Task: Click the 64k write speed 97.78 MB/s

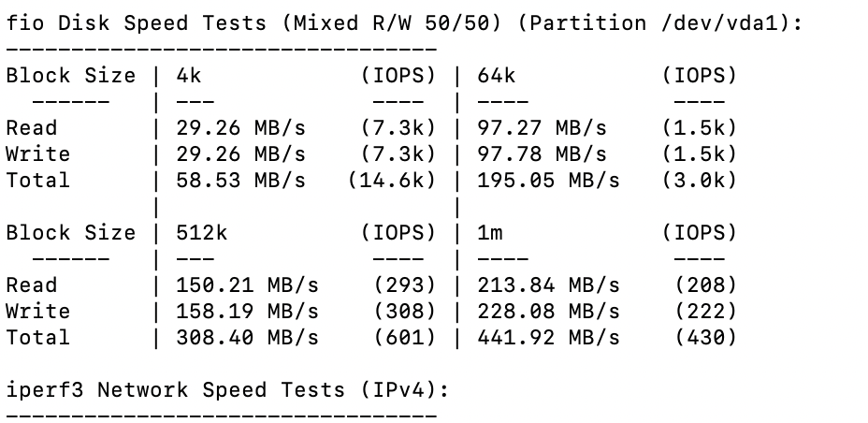Action: (x=542, y=153)
